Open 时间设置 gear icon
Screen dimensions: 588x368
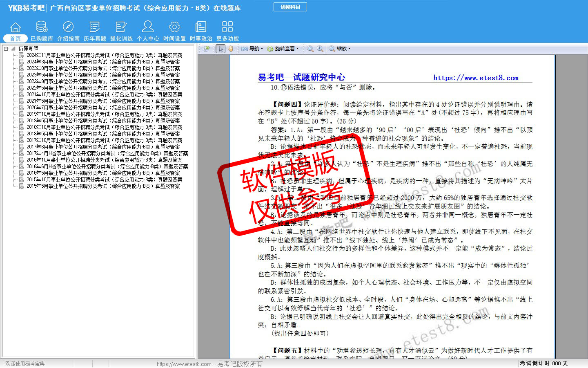pyautogui.click(x=174, y=27)
